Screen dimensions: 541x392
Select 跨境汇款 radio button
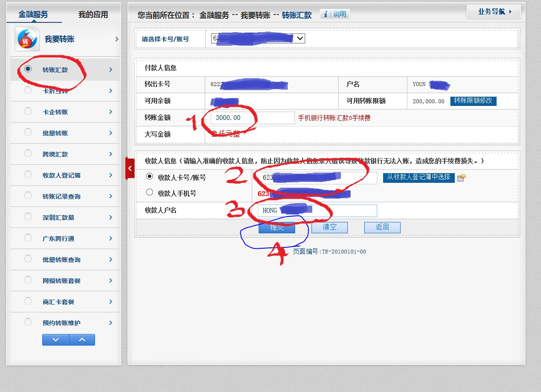tap(28, 154)
